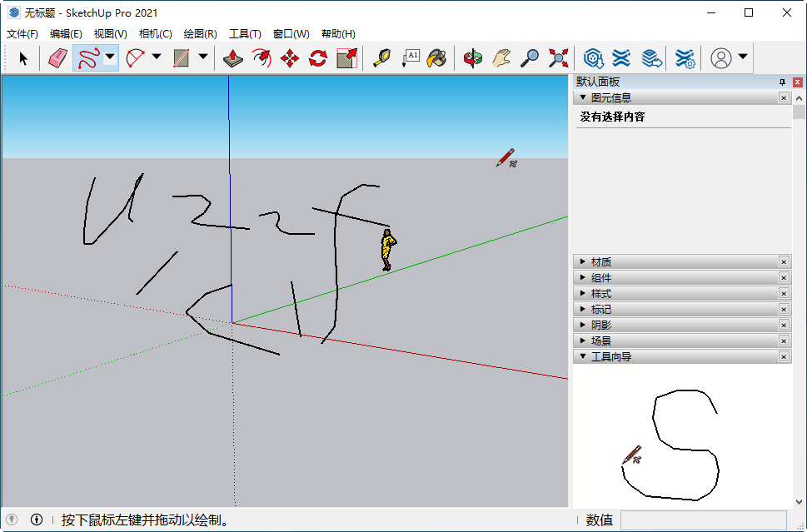Toggle the pin on 默认面板
The width and height of the screenshot is (807, 532).
[x=784, y=82]
